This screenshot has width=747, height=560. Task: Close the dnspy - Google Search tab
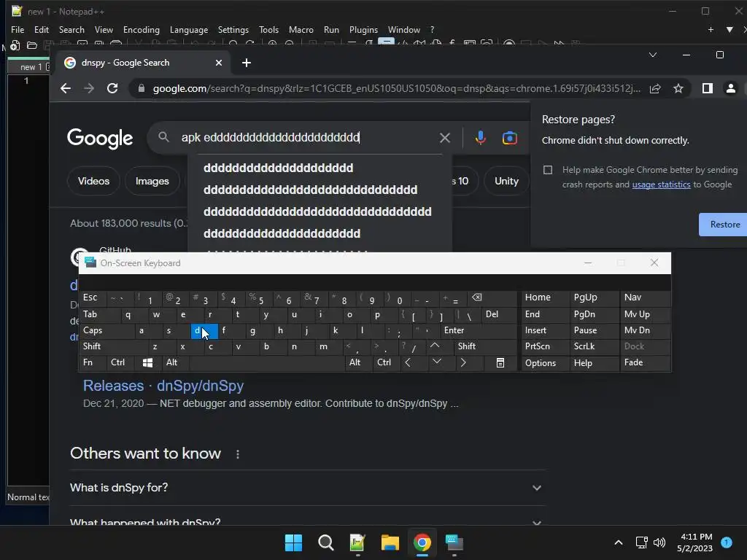(x=219, y=63)
